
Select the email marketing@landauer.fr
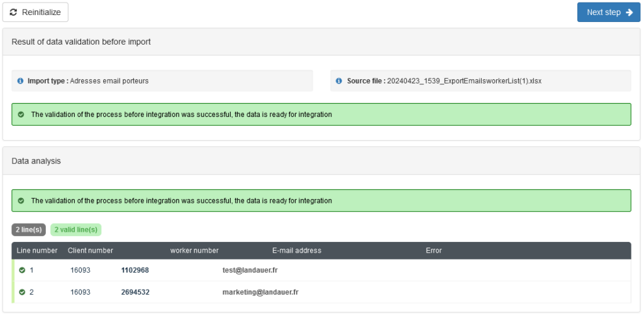[x=260, y=292]
